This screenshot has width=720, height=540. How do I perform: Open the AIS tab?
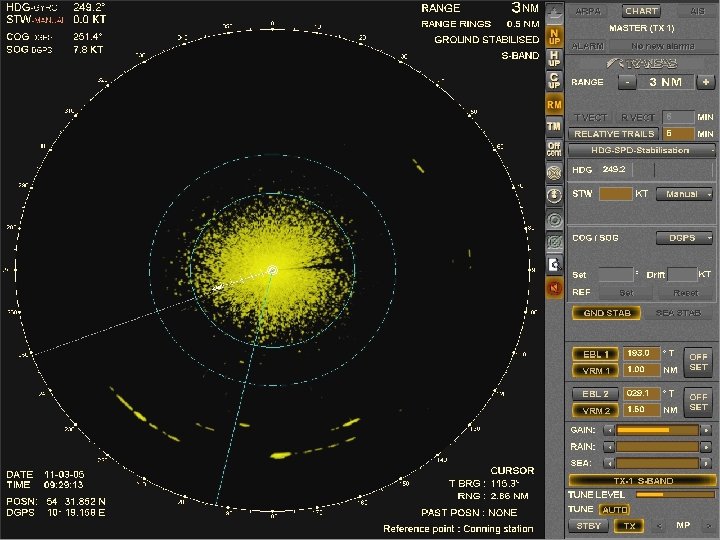[697, 11]
